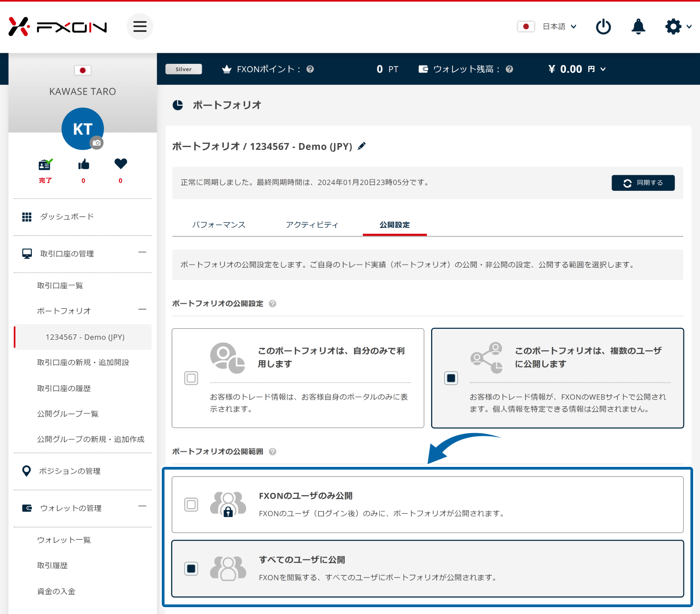Open the settings gear menu
700x614 pixels.
679,26
